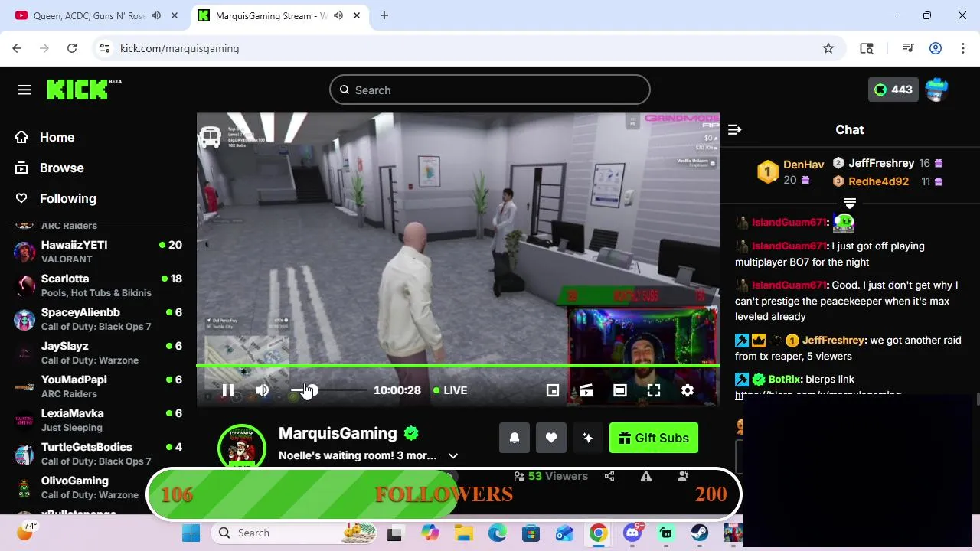980x551 pixels.
Task: Click Redhe4d92 in leaderboard
Action: coord(878,181)
